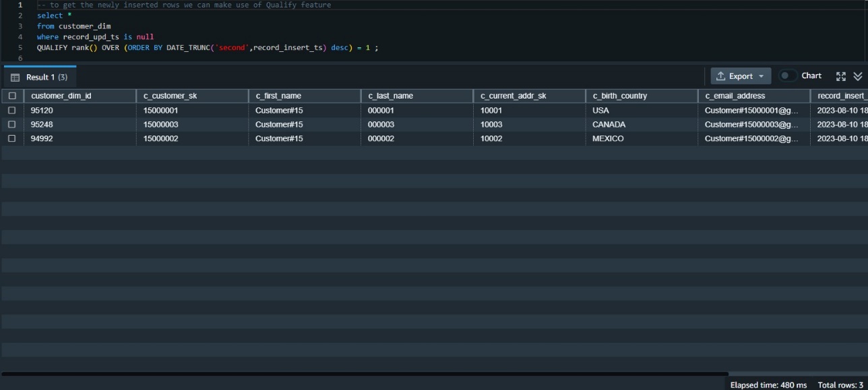The image size is (868, 390).
Task: Click last name cell 000002
Action: pyautogui.click(x=416, y=138)
